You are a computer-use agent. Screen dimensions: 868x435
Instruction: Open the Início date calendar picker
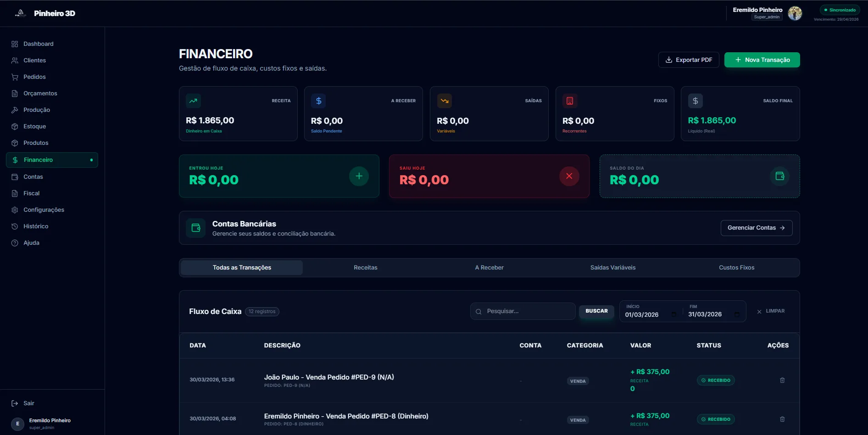click(x=673, y=314)
